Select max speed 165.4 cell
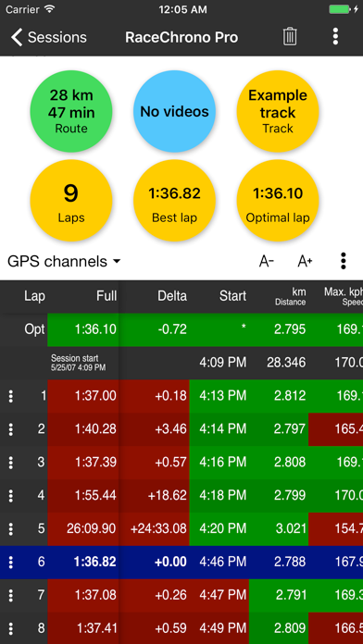 335,429
